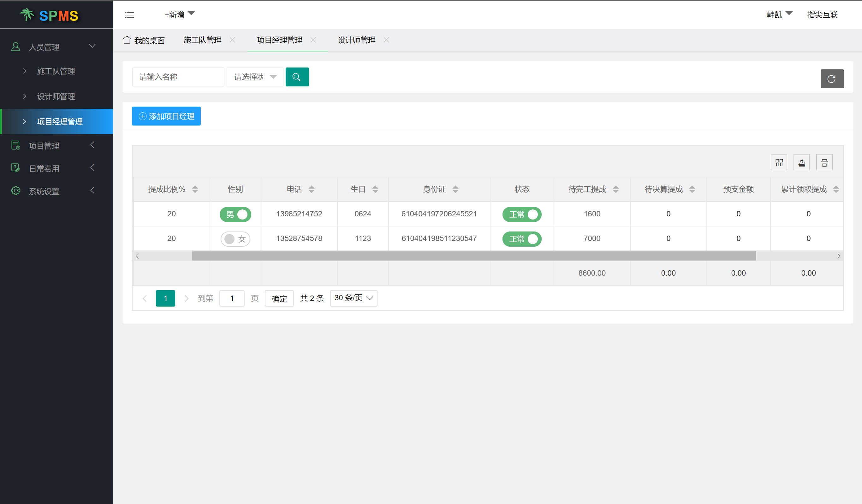Toggle 正常 status for phone 13985214752

[x=522, y=214]
